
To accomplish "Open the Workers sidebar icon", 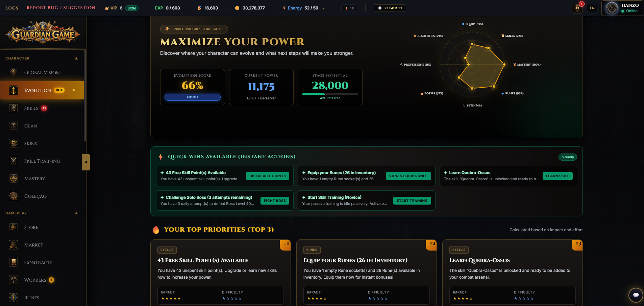I will click(14, 280).
